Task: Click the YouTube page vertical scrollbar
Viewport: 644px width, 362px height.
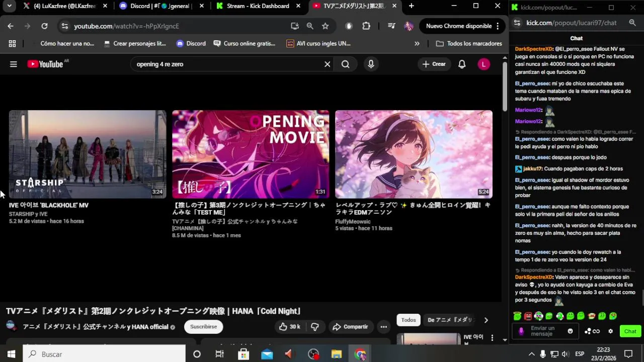Action: [x=505, y=86]
